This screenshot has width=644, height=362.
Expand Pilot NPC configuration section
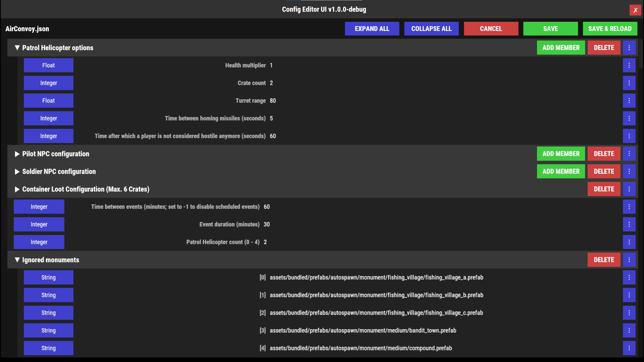coord(17,154)
